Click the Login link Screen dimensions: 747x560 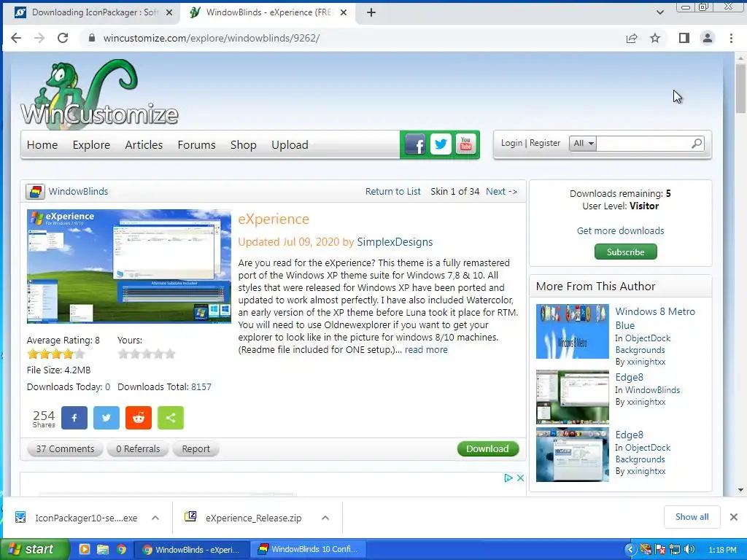click(x=511, y=143)
